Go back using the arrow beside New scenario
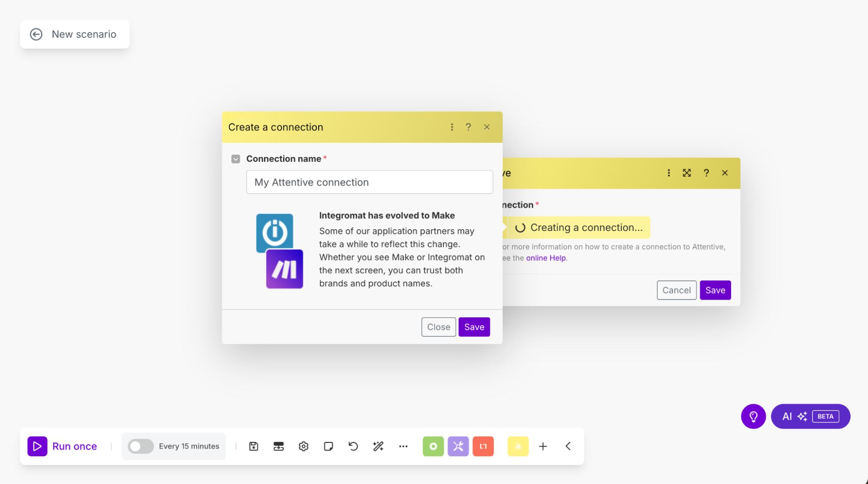Viewport: 868px width, 484px height. [36, 34]
